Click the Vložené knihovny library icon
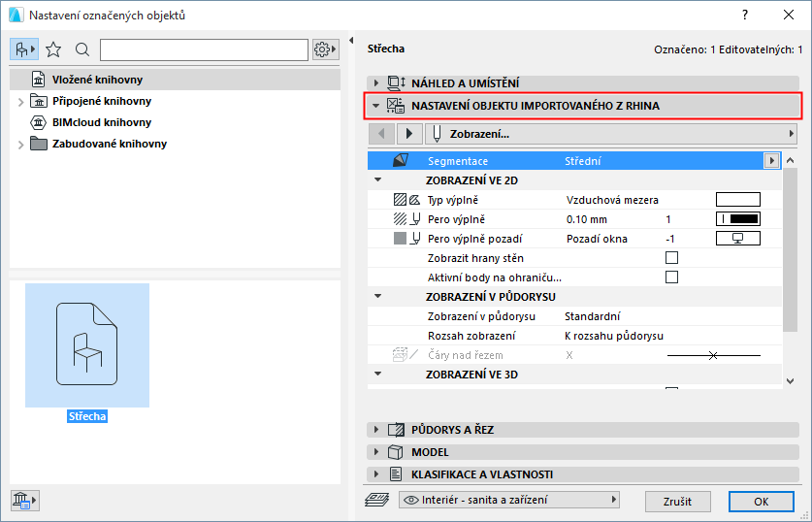812x522 pixels. 39,80
